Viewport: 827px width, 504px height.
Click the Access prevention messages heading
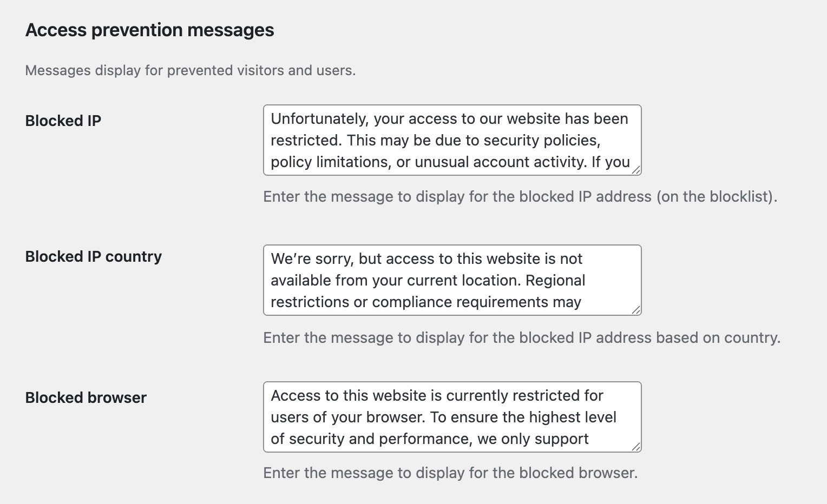(x=150, y=30)
